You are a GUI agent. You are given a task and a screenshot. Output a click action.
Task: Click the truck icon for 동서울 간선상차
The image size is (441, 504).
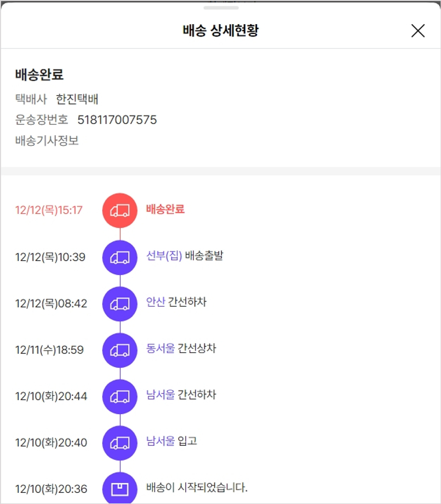coord(120,350)
